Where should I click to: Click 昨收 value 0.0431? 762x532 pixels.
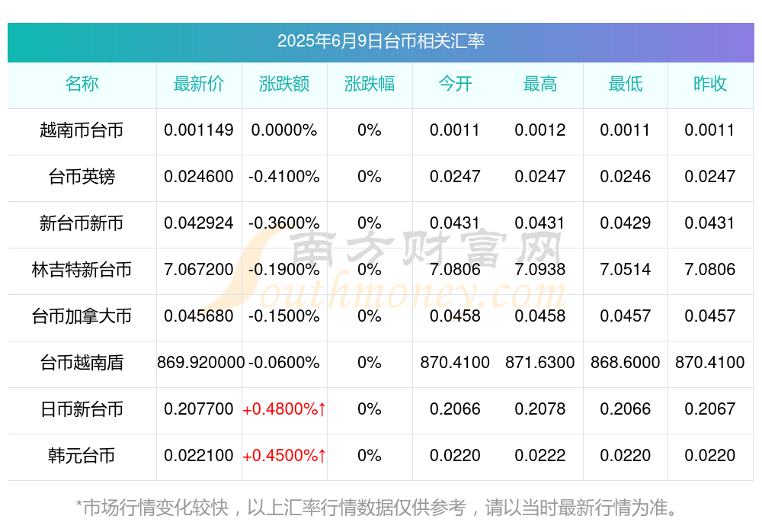710,223
